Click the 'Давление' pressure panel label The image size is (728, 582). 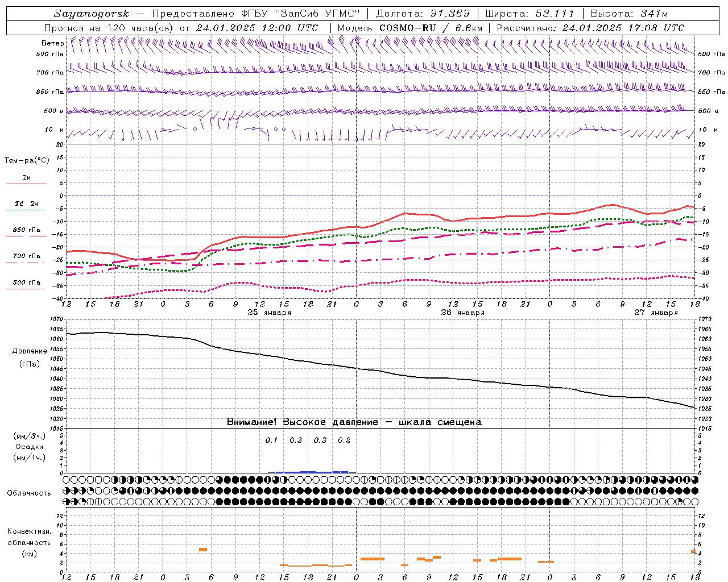[x=30, y=351]
